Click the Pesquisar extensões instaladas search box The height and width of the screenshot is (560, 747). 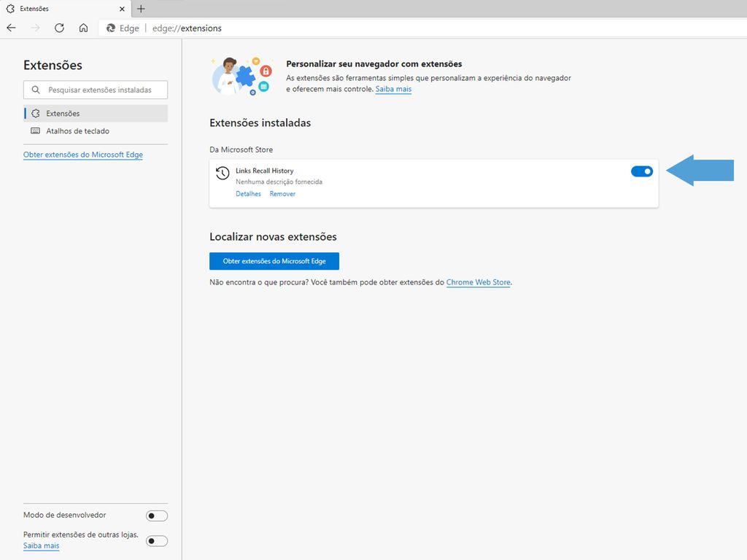96,90
